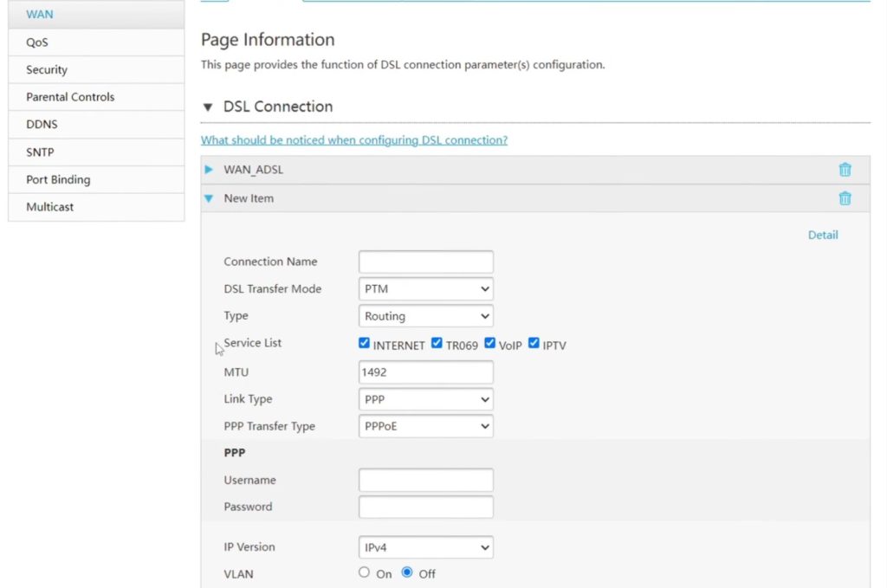Select VLAN On radio button
Screen dimensions: 887x588
(x=365, y=573)
